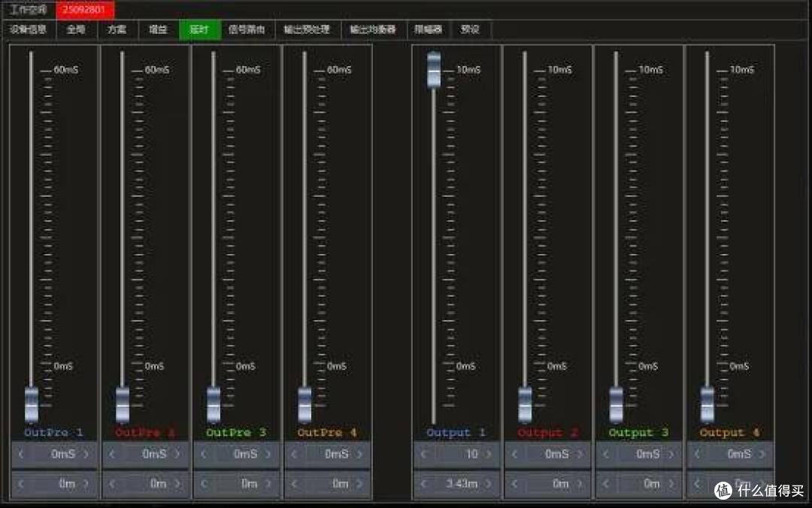Screen dimensions: 812x508
Task: Click the Output 2 0mS value field
Action: 547,454
